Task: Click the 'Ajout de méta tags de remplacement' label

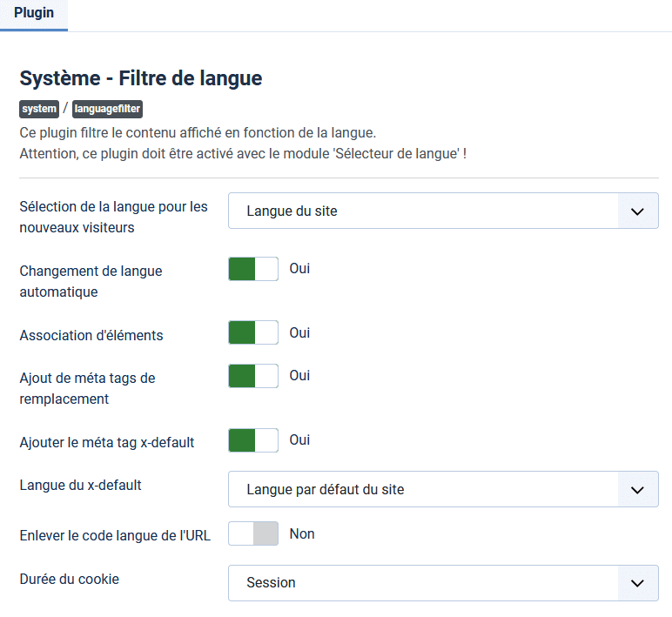Action: coord(87,389)
